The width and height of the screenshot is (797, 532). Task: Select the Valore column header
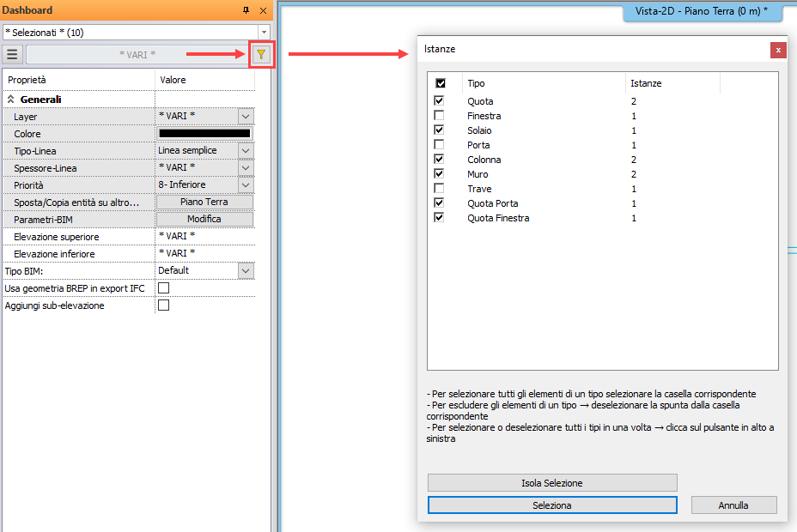204,80
